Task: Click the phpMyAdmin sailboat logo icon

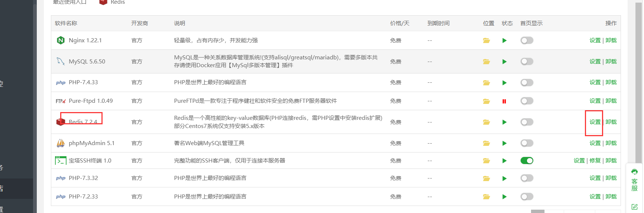Action: coord(61,143)
